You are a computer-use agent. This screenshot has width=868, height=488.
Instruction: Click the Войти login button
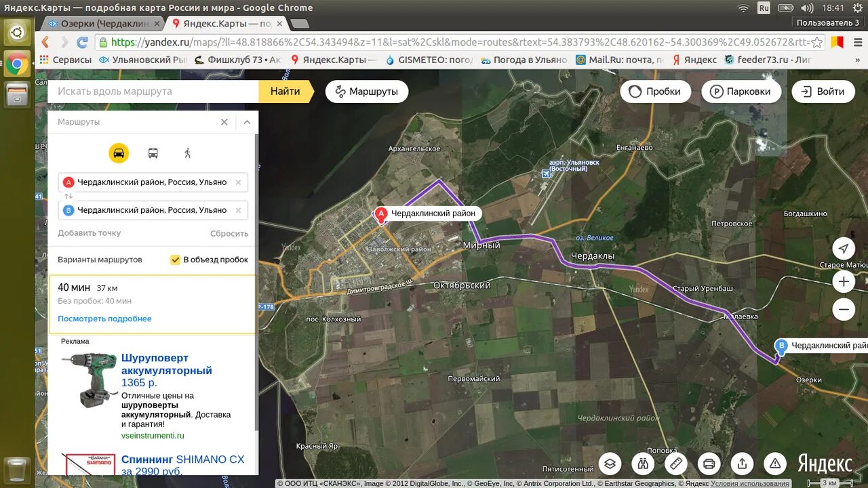823,91
